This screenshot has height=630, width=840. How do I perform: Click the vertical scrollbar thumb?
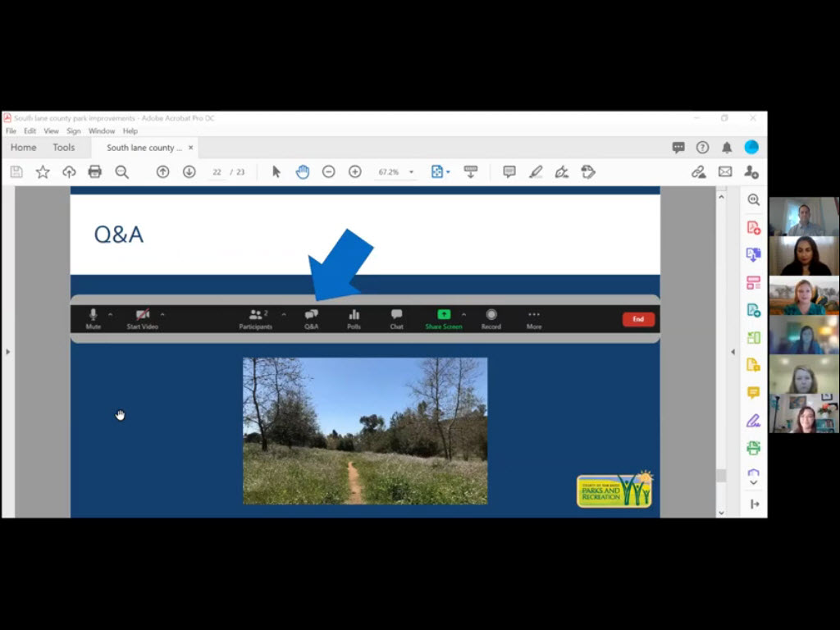tap(721, 476)
